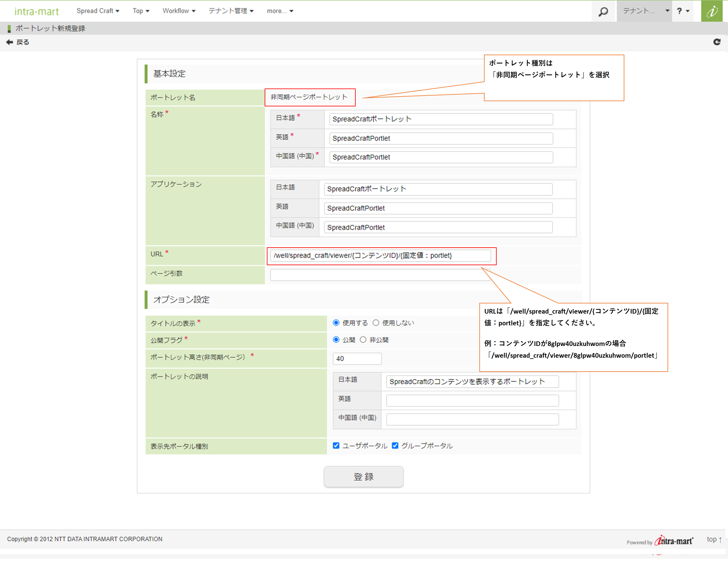Expand the Workflow dropdown menu

tap(179, 11)
